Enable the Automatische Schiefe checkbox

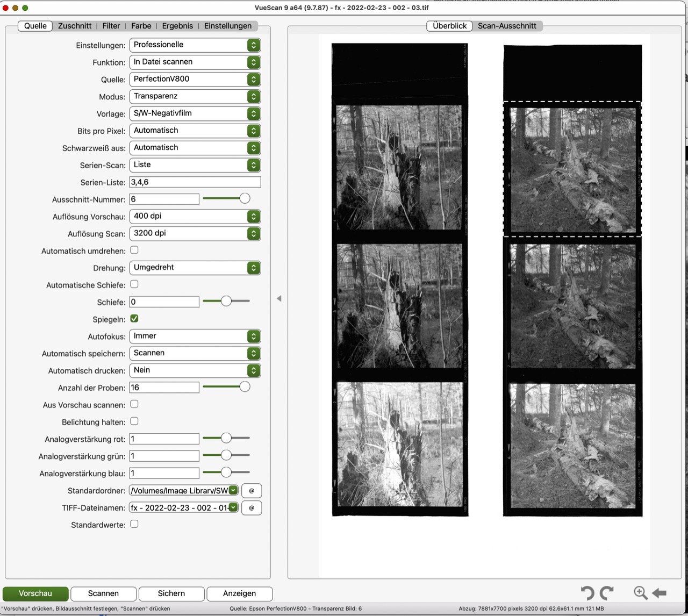(x=134, y=284)
